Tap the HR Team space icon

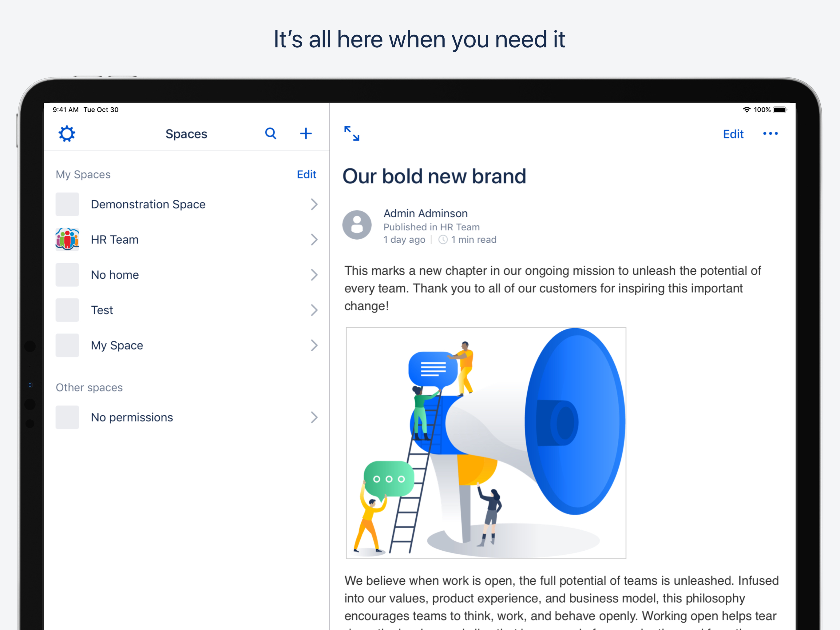pyautogui.click(x=67, y=239)
